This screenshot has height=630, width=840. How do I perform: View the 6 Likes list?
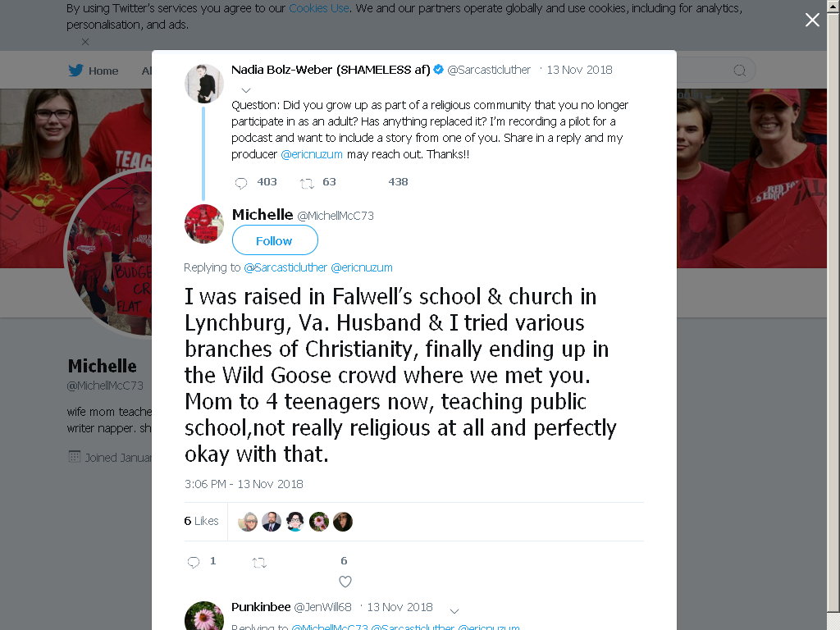pyautogui.click(x=202, y=521)
